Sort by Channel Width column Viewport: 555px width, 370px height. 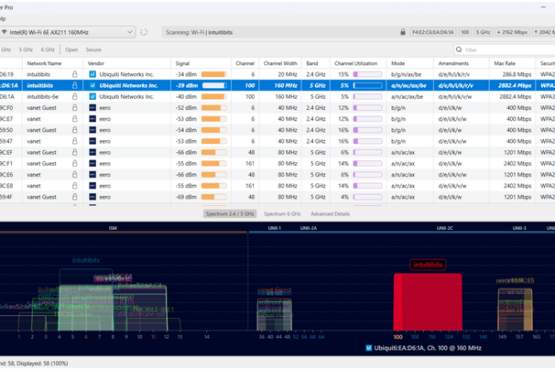pyautogui.click(x=280, y=63)
